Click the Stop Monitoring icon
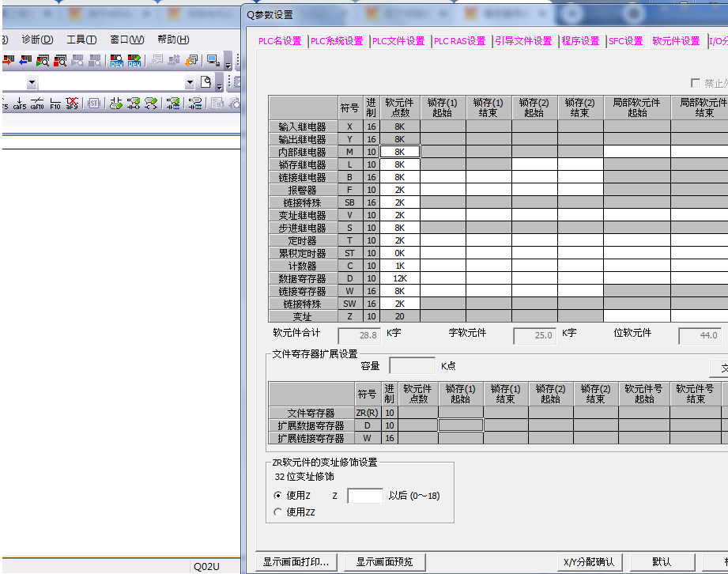This screenshot has height=574, width=728. point(60,60)
